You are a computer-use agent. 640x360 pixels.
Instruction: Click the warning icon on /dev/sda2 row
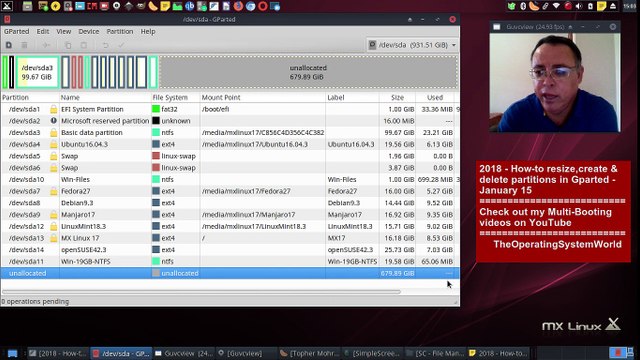coord(53,121)
